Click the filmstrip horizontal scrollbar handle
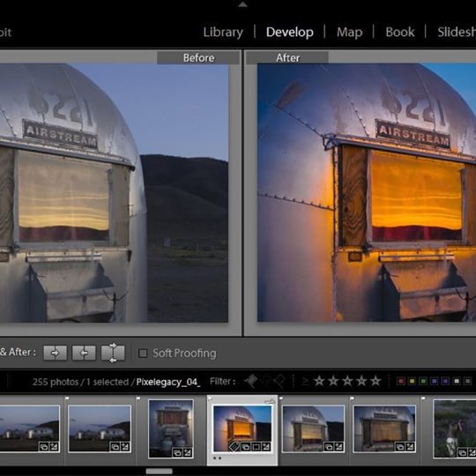 pos(159,471)
